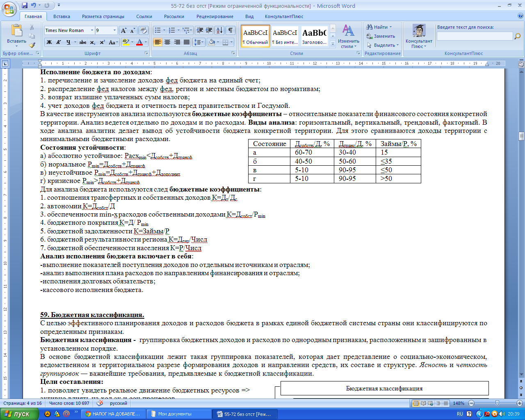525x420 pixels.
Task: Open the Рассылки tab
Action: tap(174, 16)
